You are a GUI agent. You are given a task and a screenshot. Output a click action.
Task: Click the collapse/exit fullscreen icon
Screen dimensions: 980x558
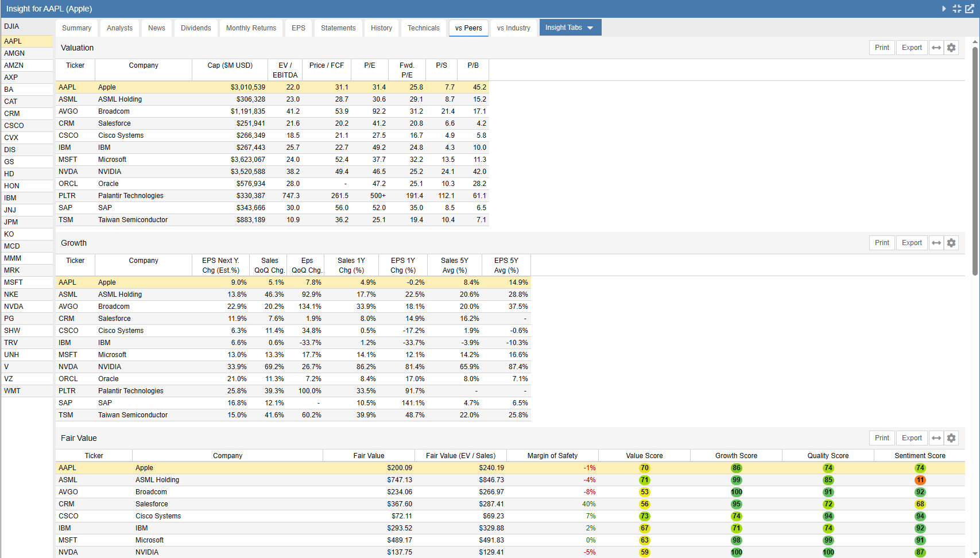956,9
